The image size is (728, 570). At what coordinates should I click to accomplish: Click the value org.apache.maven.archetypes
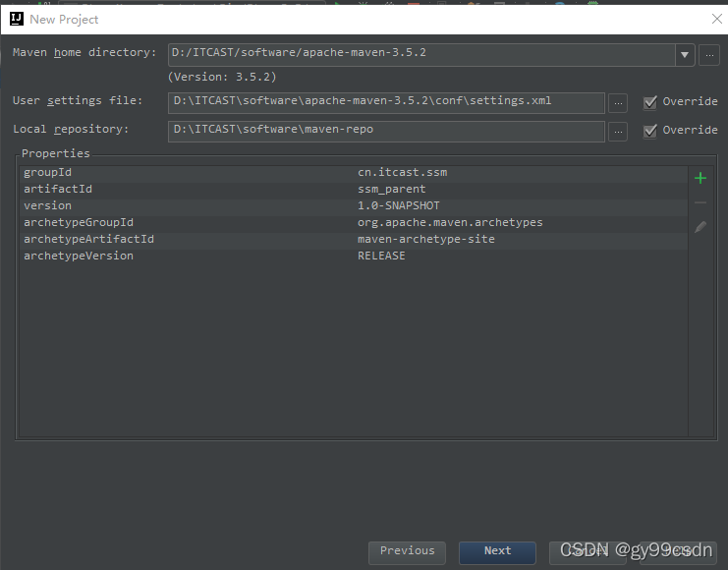tap(450, 223)
